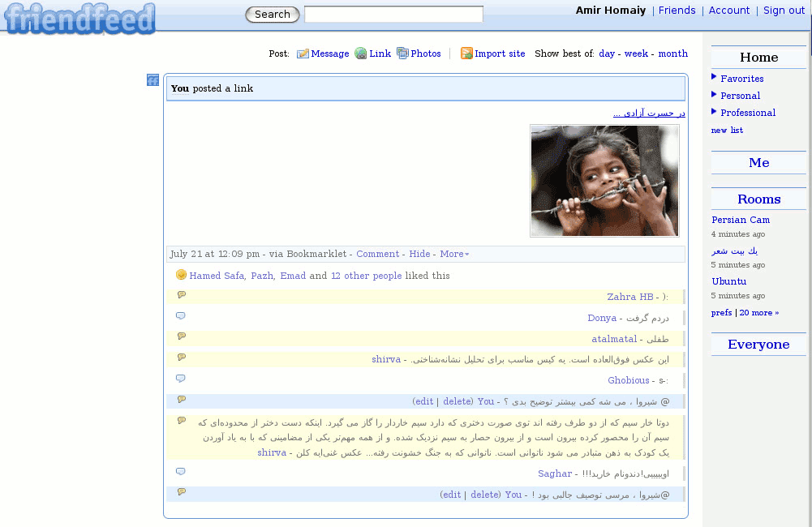Screen dimensions: 812x527
Task: Click the Message post icon
Action: tap(303, 54)
